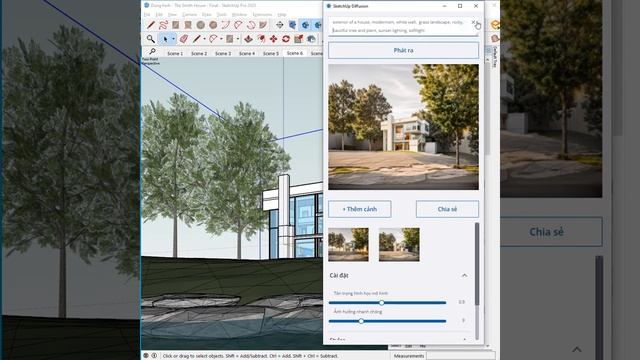
Task: Click the Phát ra generate button
Action: (x=403, y=50)
